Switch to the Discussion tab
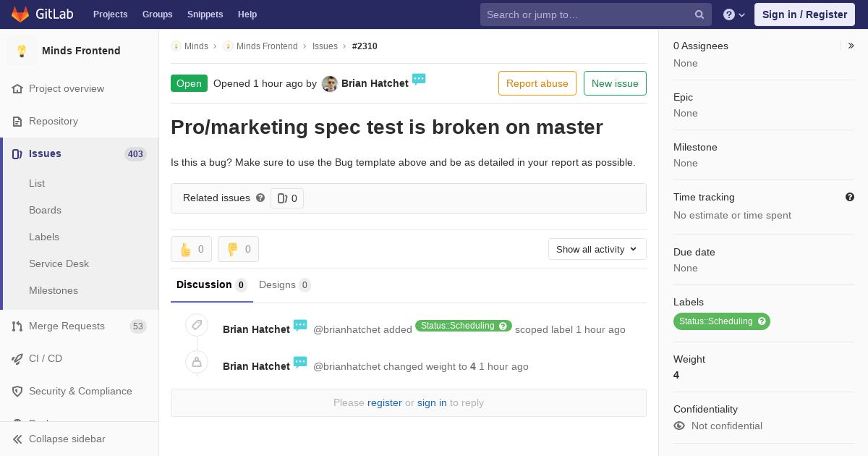868x456 pixels. pyautogui.click(x=212, y=284)
